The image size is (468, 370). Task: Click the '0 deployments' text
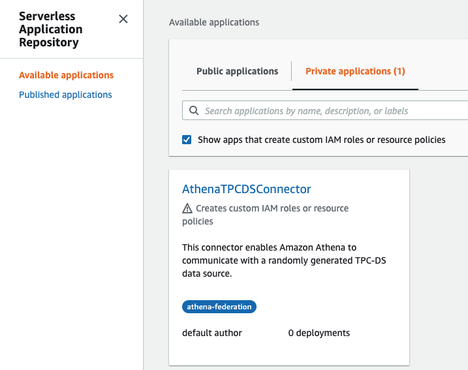tap(319, 333)
